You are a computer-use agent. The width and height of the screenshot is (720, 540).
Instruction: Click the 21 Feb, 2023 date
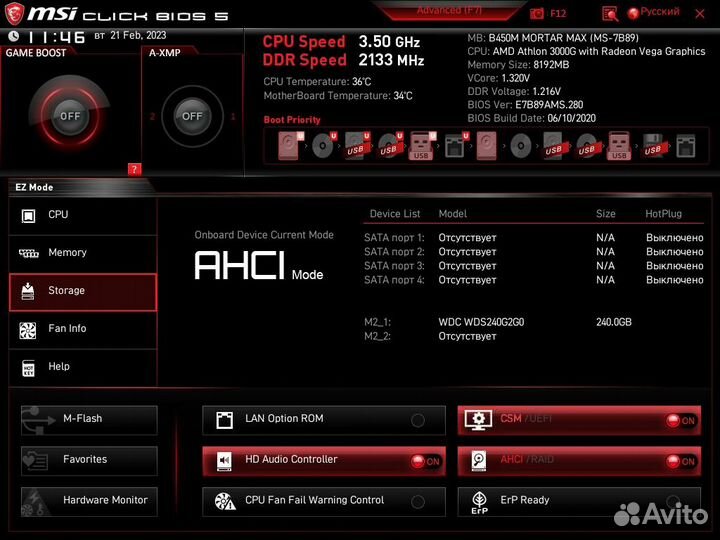coord(138,35)
